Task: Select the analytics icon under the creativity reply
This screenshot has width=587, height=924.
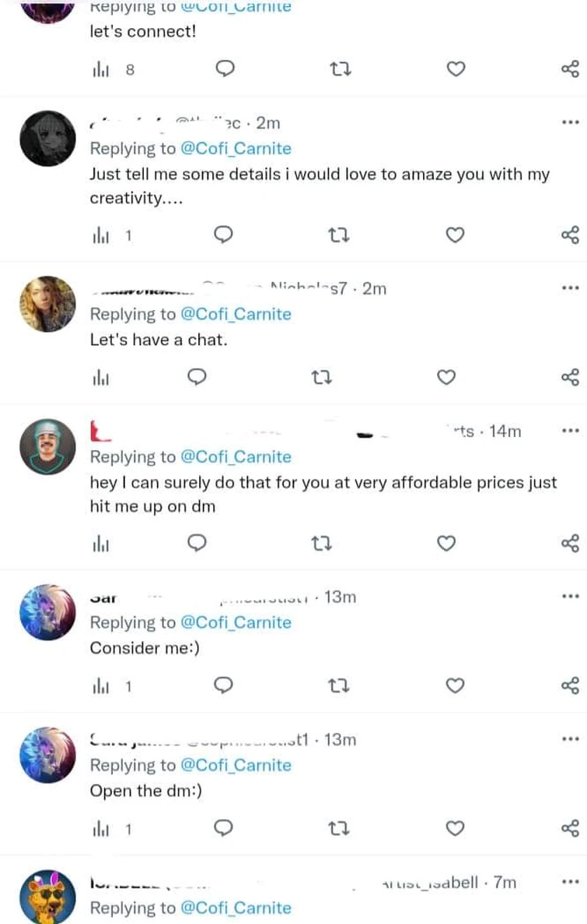Action: [102, 235]
